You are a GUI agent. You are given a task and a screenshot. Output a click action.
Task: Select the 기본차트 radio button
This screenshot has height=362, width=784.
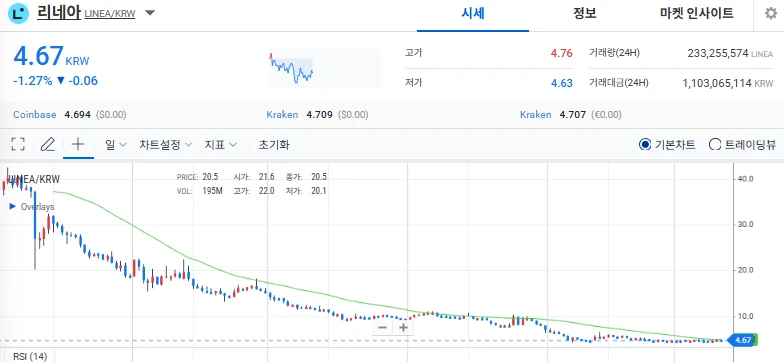645,145
